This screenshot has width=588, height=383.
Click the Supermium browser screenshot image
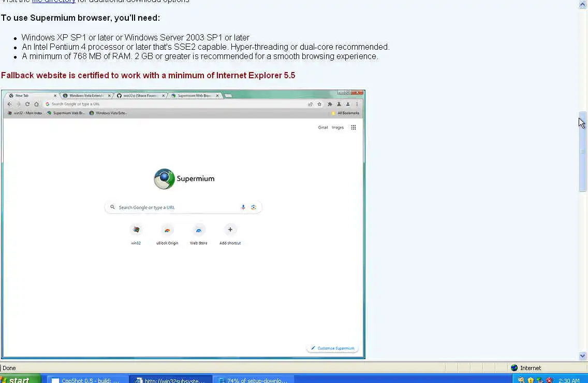(183, 224)
